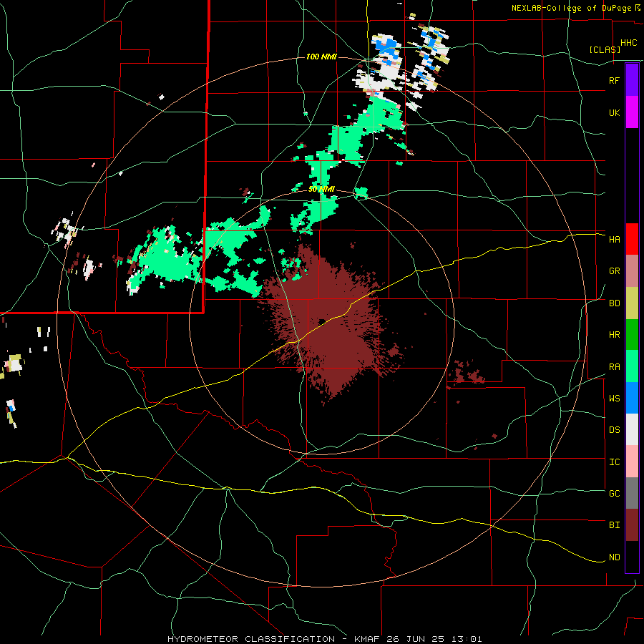Click the UK legend label
This screenshot has width=644, height=644.
click(x=614, y=112)
